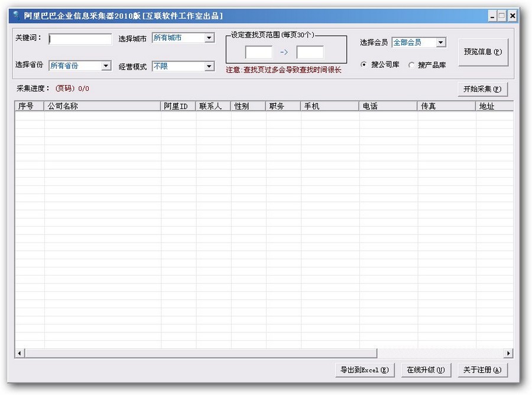Minimize the collector window
The image size is (532, 395).
[x=492, y=15]
